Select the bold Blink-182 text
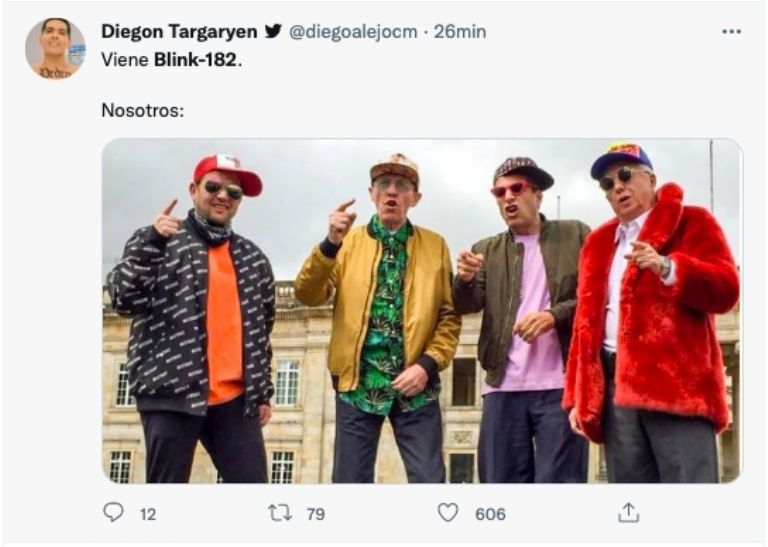 (x=195, y=60)
